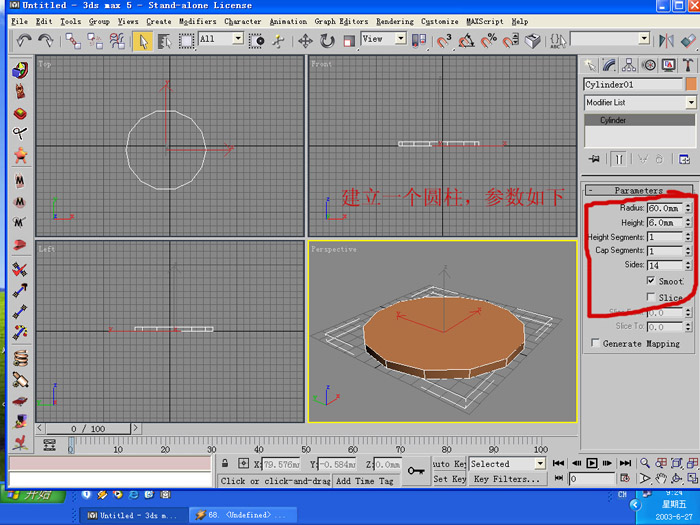Open the Utilities hammer panel tab

(688, 65)
